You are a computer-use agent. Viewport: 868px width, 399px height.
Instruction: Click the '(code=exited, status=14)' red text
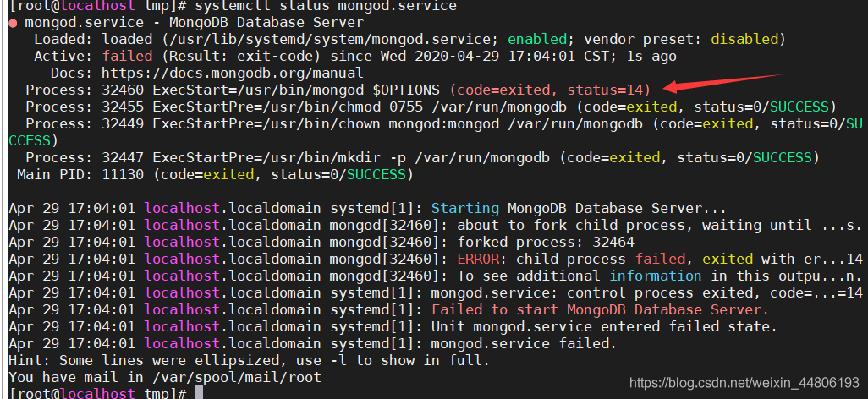(550, 90)
